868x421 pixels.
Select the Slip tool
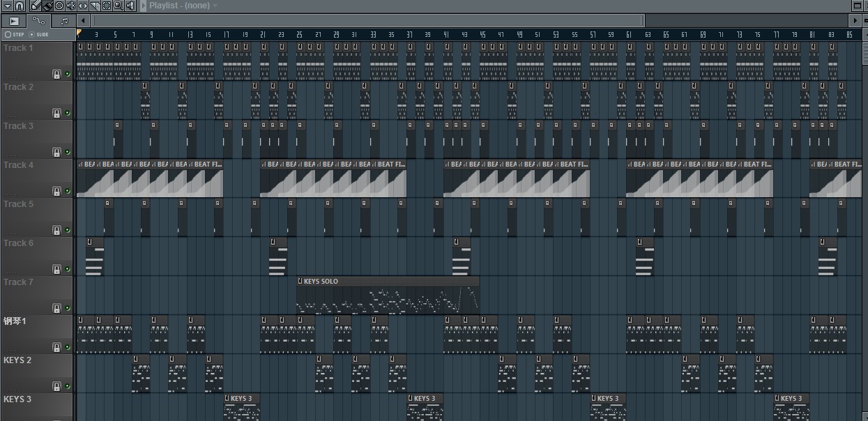coord(83,6)
